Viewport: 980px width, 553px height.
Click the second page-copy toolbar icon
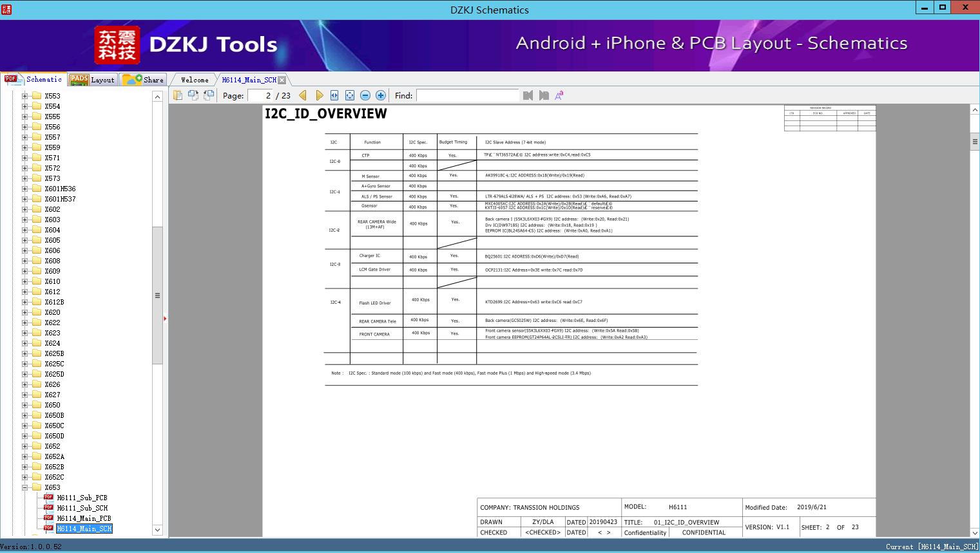[193, 95]
